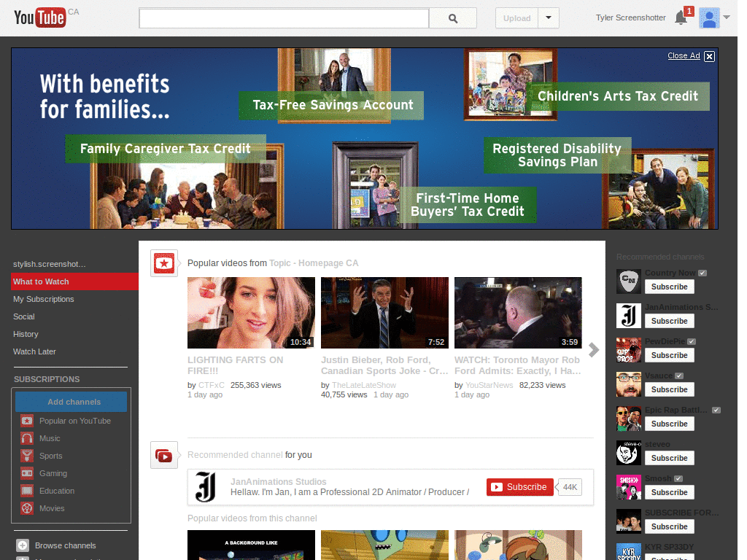Image resolution: width=747 pixels, height=560 pixels.
Task: Open TheLateLateShow channel link
Action: (x=364, y=385)
